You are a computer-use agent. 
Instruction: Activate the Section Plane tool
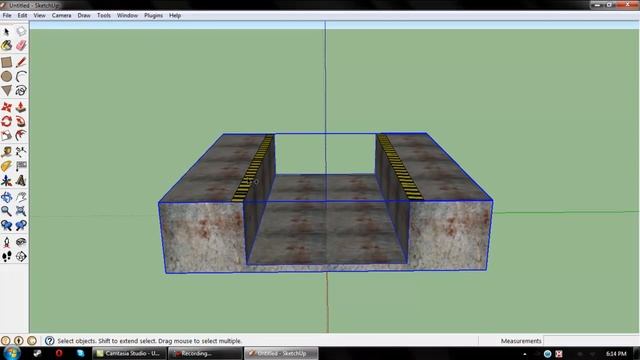point(21,256)
